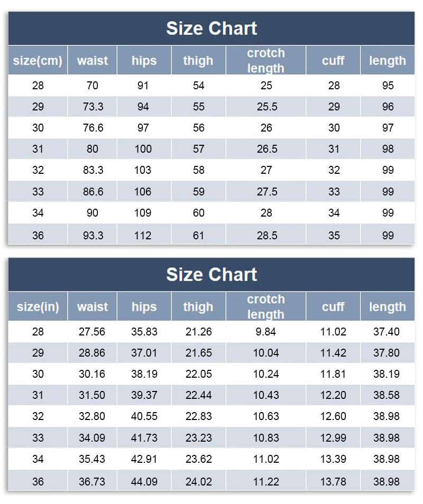The height and width of the screenshot is (504, 423).
Task: Select the hips value 40.55 cell
Action: click(144, 416)
